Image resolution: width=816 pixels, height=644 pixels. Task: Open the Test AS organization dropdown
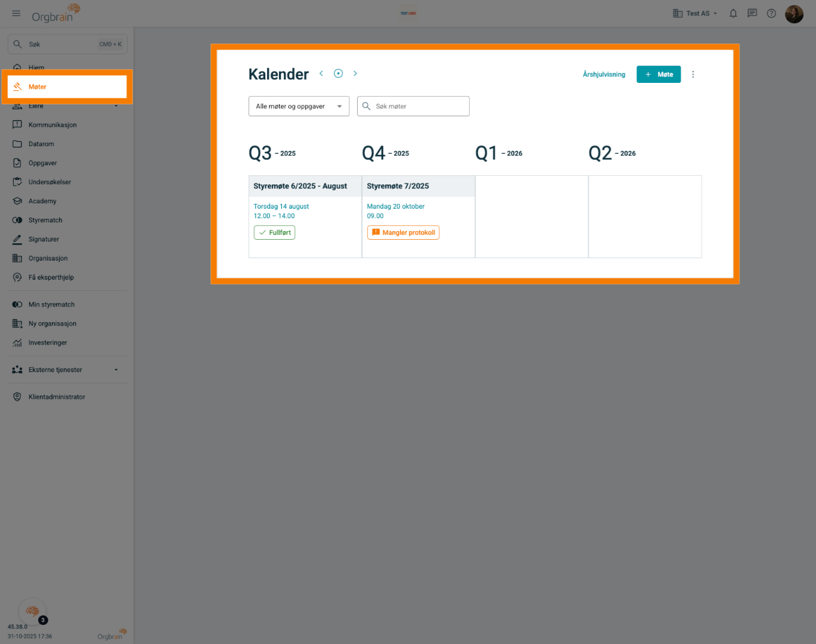pyautogui.click(x=695, y=13)
